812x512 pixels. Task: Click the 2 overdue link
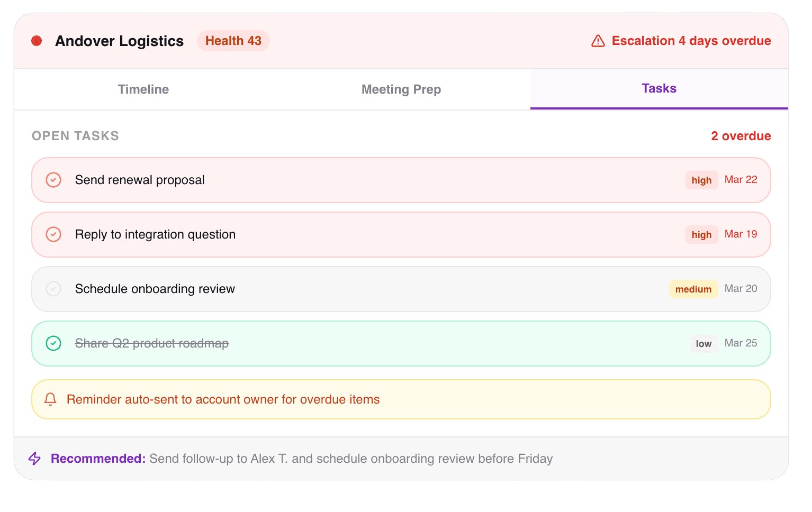(x=741, y=136)
